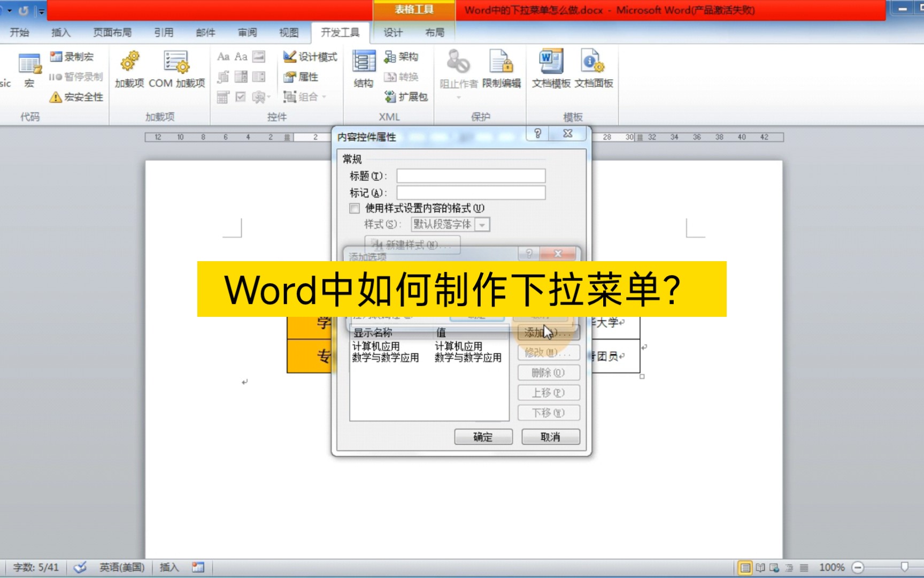Open the 样式 dropdown showing 默认段落字体
924x578 pixels.
coord(483,224)
